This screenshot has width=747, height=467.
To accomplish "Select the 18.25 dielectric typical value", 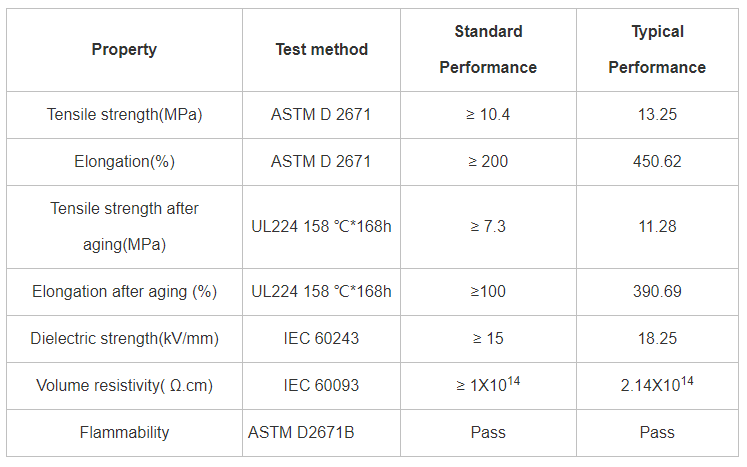I will [657, 338].
